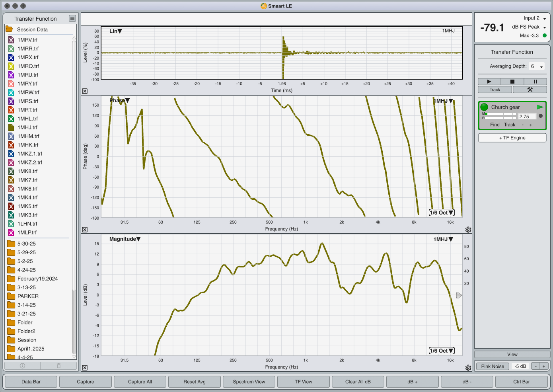
Task: Click the Church gear input level meter
Action: point(499,116)
